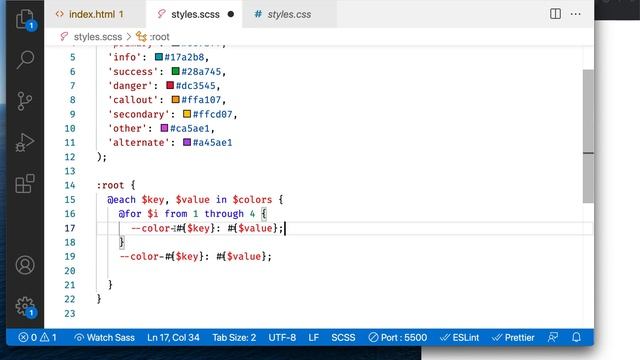The width and height of the screenshot is (640, 360).
Task: Open Problems via errors and warnings status
Action: pyautogui.click(x=37, y=338)
